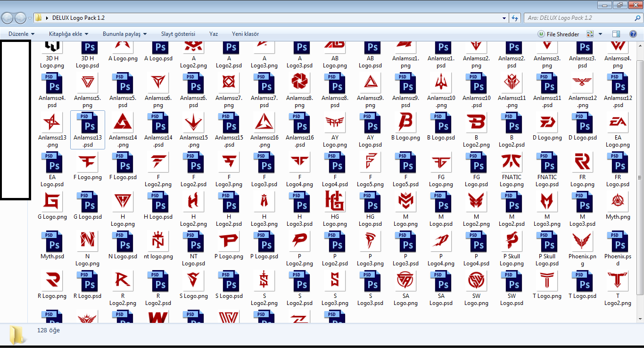
Task: Launch File Shredder from the toolbar
Action: point(559,34)
